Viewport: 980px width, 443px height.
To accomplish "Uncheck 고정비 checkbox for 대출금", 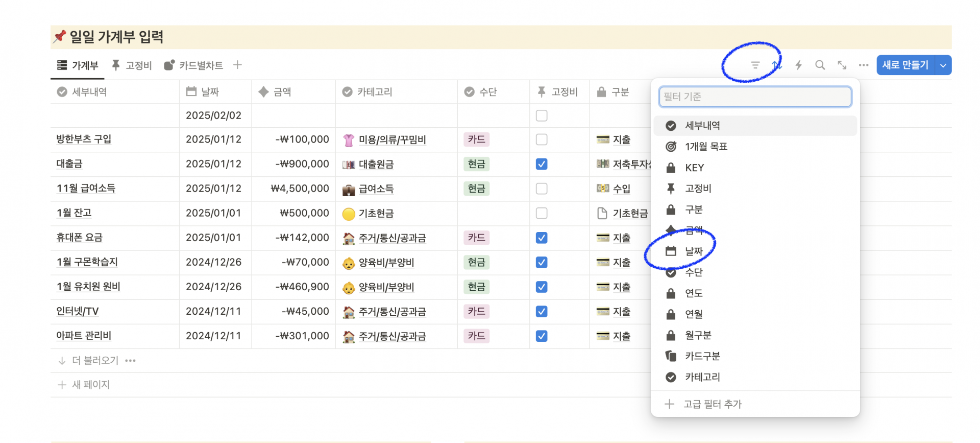I will click(542, 164).
